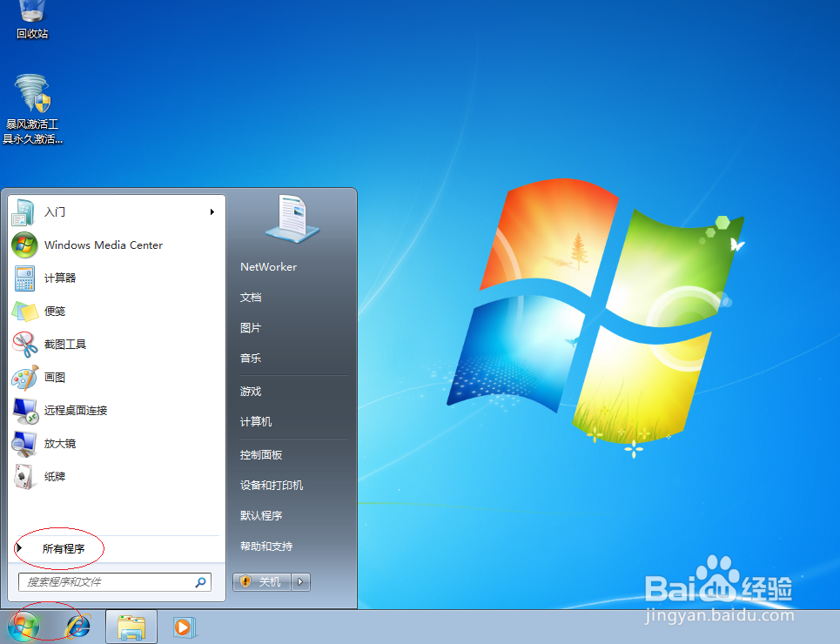This screenshot has height=644, width=840.
Task: Launch Windows Media Center icon
Action: click(24, 245)
